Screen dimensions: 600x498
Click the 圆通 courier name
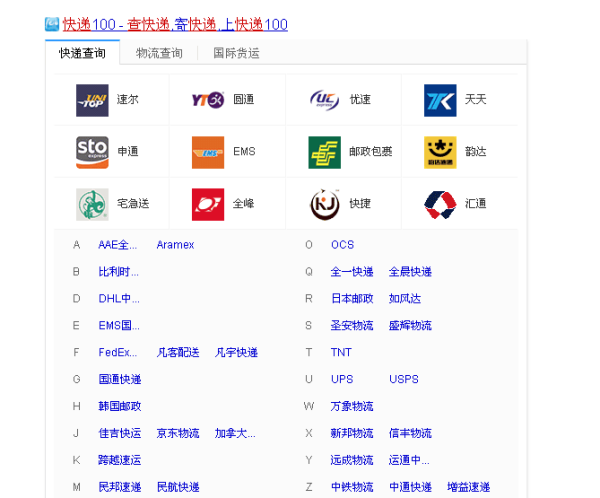pos(244,100)
